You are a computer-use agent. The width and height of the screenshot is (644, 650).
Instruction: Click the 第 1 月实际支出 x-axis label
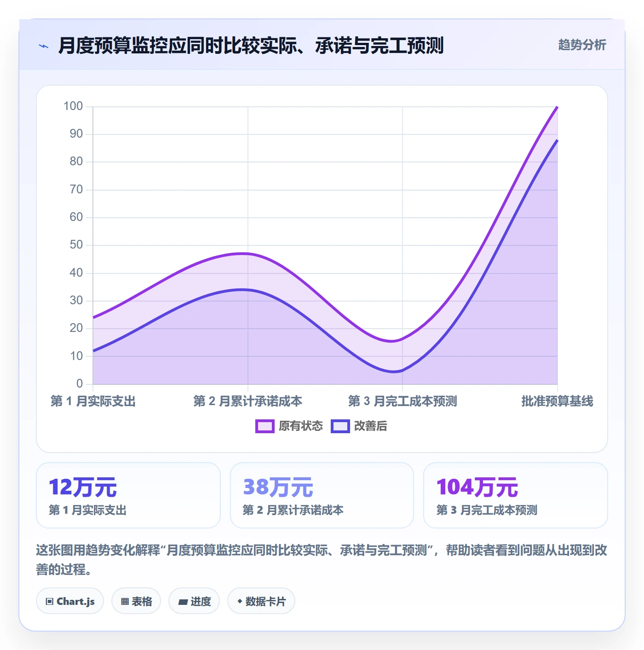pos(93,401)
